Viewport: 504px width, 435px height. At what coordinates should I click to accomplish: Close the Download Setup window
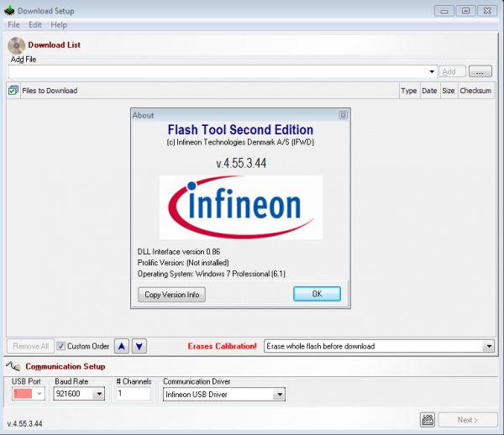pyautogui.click(x=487, y=11)
